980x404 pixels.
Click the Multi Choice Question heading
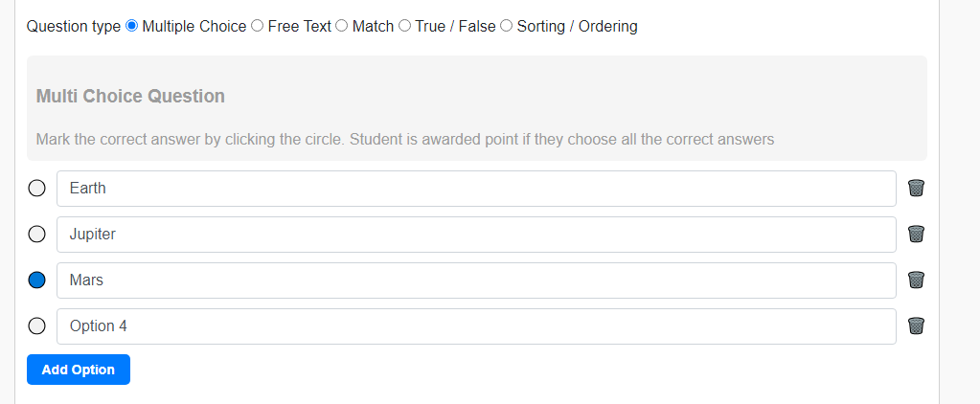coord(130,97)
